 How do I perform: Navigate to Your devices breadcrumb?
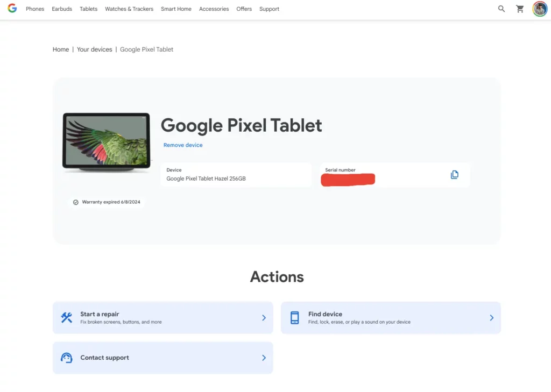94,49
